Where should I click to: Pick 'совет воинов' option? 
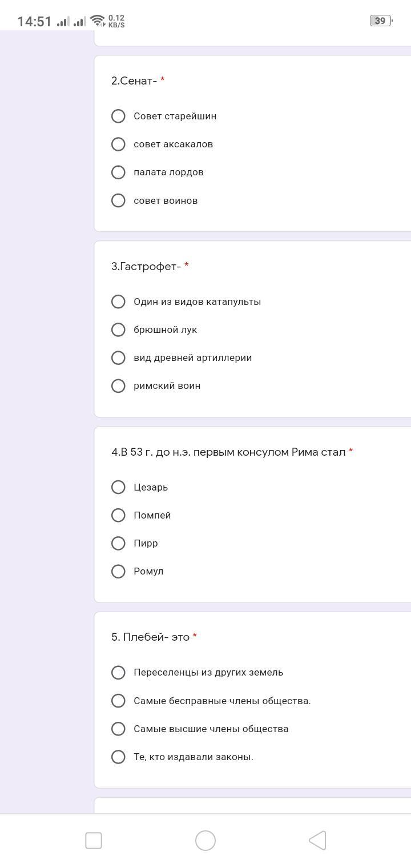[x=118, y=200]
